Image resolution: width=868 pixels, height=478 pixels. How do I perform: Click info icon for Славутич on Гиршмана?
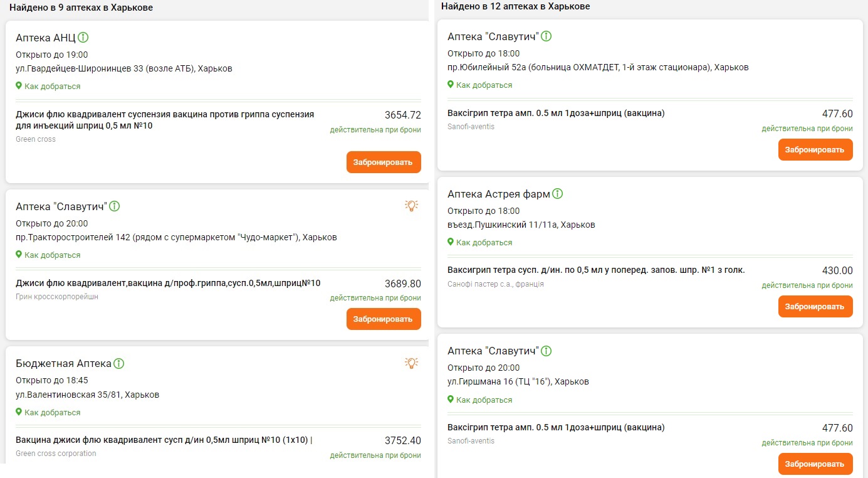(546, 351)
